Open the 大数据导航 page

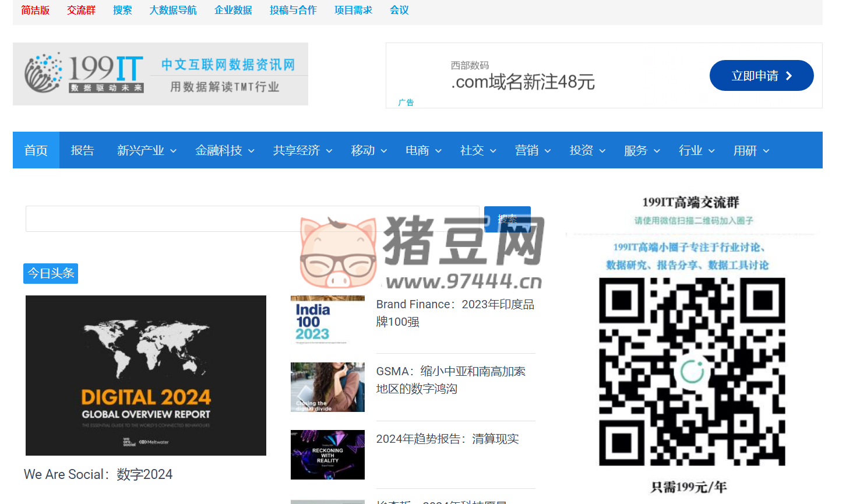(x=172, y=10)
